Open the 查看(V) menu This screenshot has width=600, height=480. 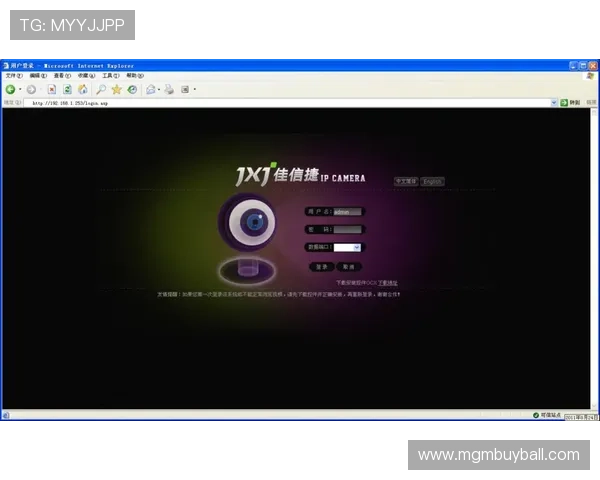pos(62,76)
